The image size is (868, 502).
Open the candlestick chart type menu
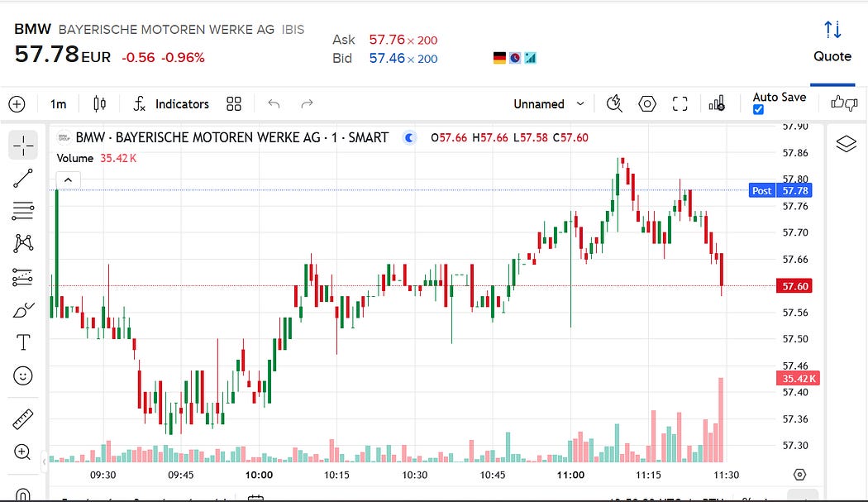coord(100,103)
